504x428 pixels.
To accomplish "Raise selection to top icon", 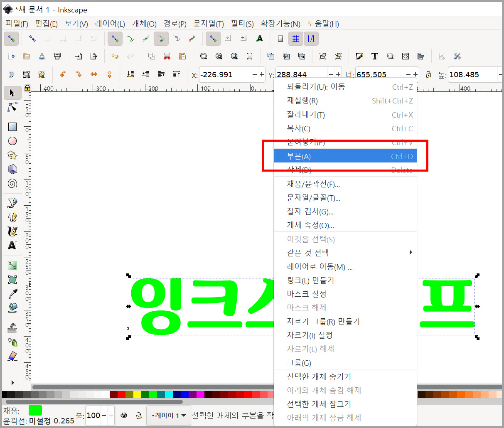I will pos(177,74).
